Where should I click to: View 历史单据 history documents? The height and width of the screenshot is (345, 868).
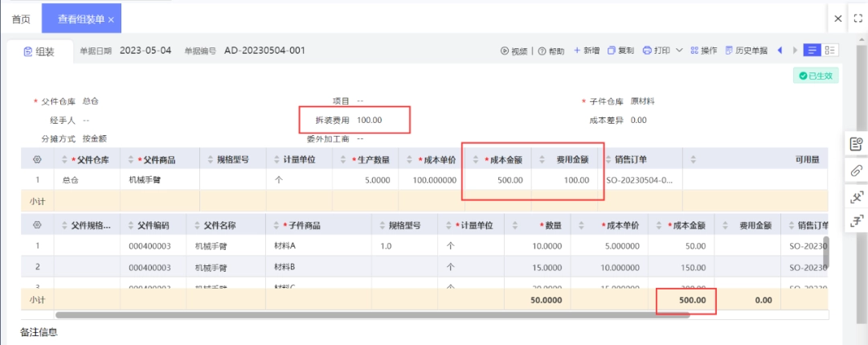pos(746,51)
